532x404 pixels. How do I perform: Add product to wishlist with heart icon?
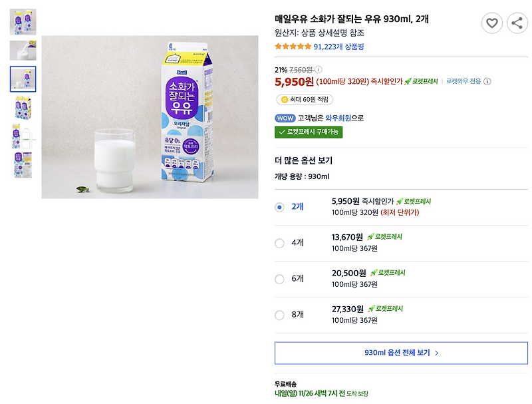(x=492, y=23)
